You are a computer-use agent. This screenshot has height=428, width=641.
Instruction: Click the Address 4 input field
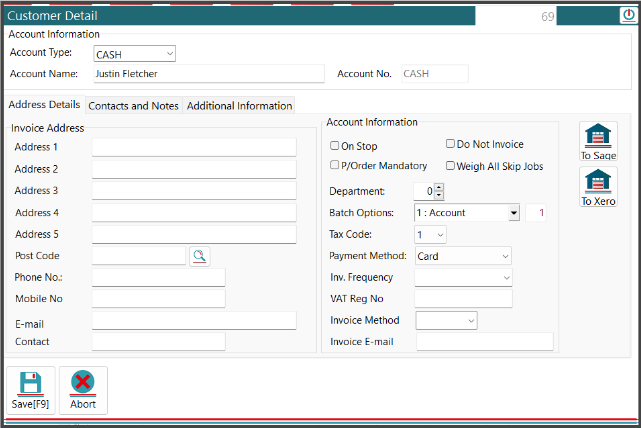(194, 213)
